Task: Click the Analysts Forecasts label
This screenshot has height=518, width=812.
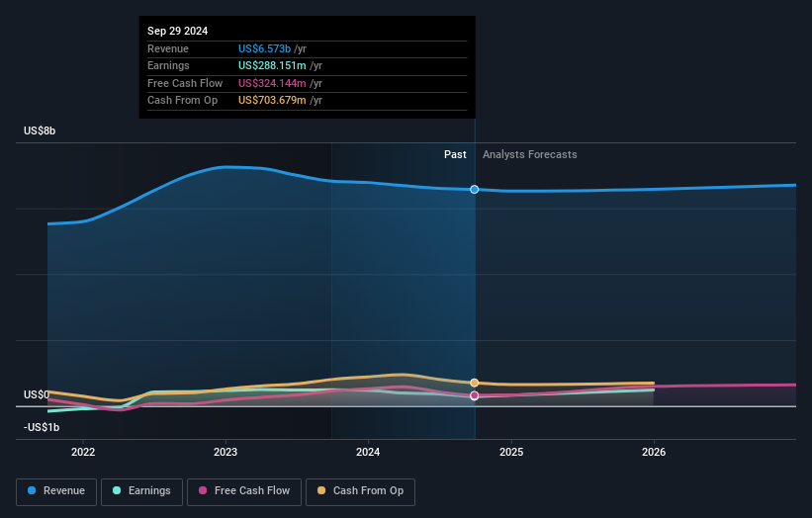Action: (x=530, y=154)
